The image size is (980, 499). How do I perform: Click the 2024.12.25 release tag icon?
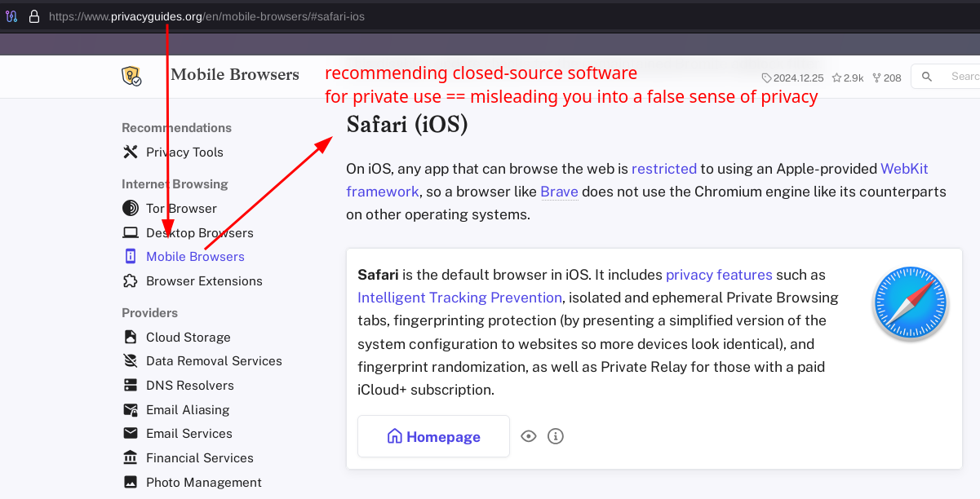[766, 78]
